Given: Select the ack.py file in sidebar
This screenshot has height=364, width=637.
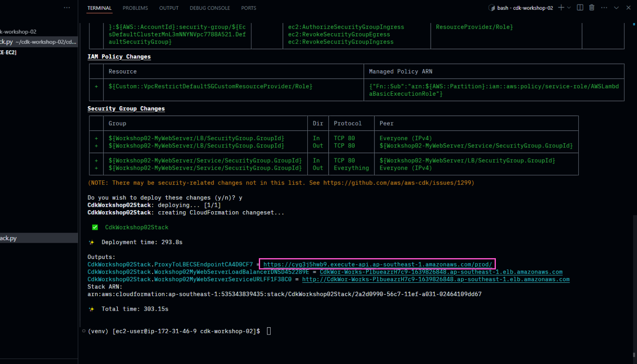Looking at the screenshot, I should coord(38,238).
